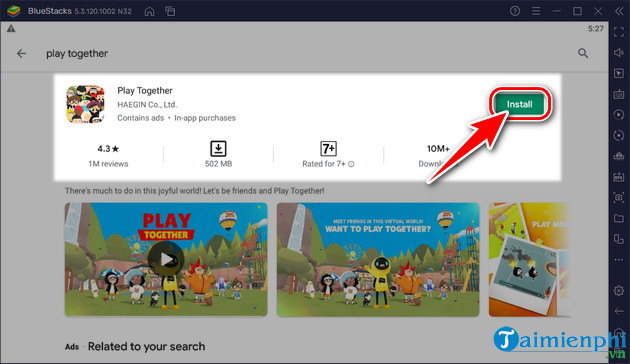
Task: Open keyboard game controls icon in sidebar
Action: pyautogui.click(x=619, y=94)
